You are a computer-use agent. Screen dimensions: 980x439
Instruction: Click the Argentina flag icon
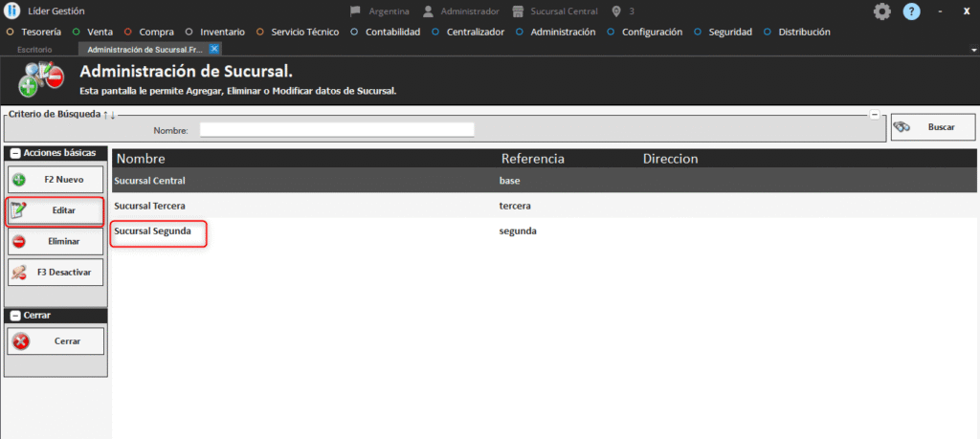tap(356, 11)
